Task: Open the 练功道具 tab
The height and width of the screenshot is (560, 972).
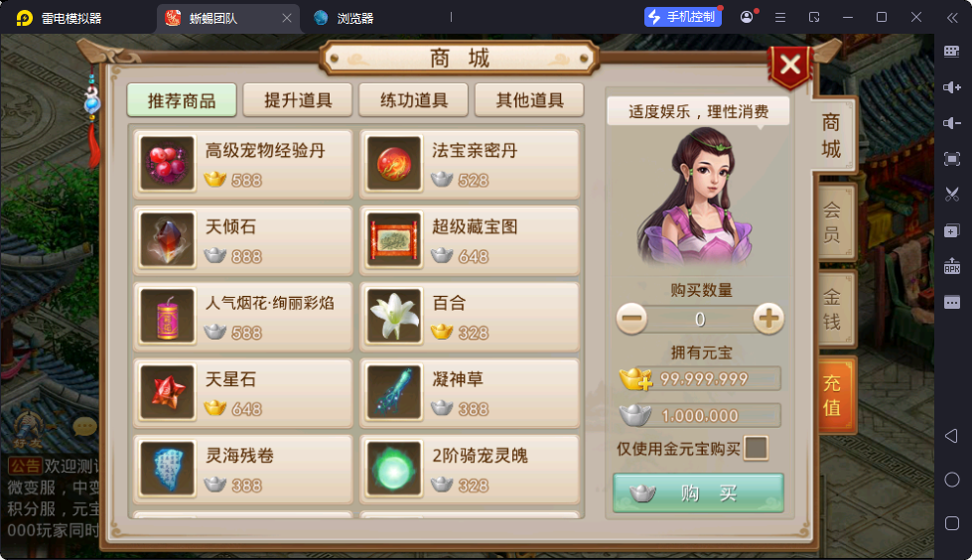Action: tap(413, 100)
